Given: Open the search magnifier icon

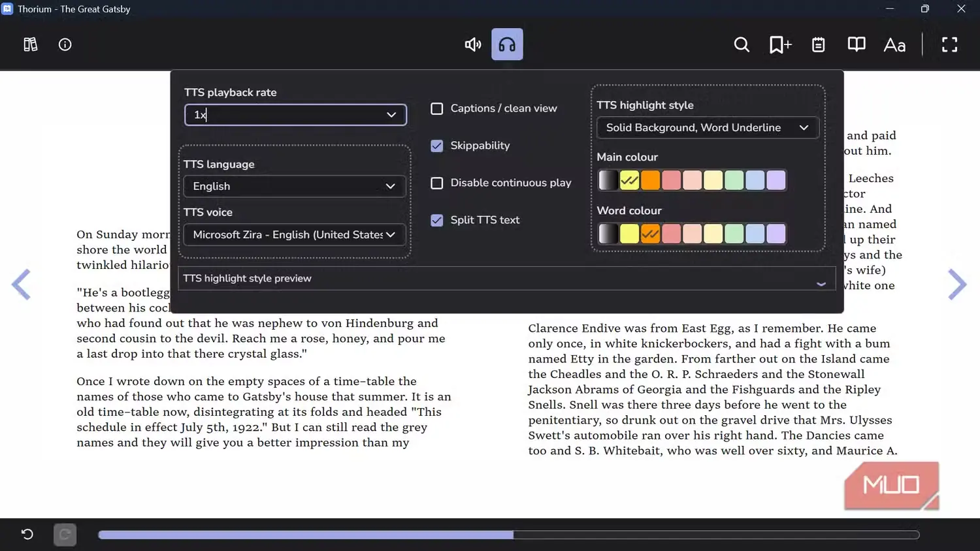Looking at the screenshot, I should [742, 44].
